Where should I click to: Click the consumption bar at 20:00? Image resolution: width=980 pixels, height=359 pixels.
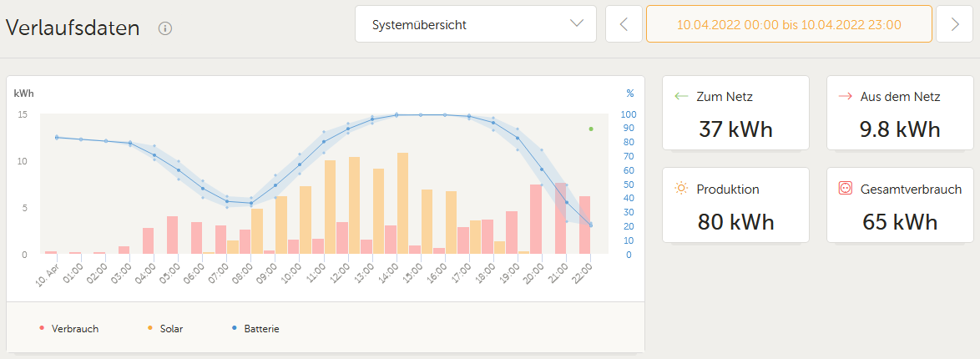536,219
